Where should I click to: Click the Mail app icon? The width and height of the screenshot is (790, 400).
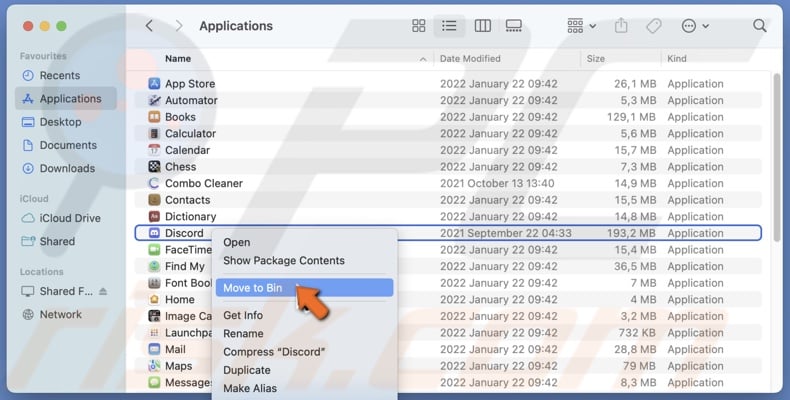[x=154, y=350]
